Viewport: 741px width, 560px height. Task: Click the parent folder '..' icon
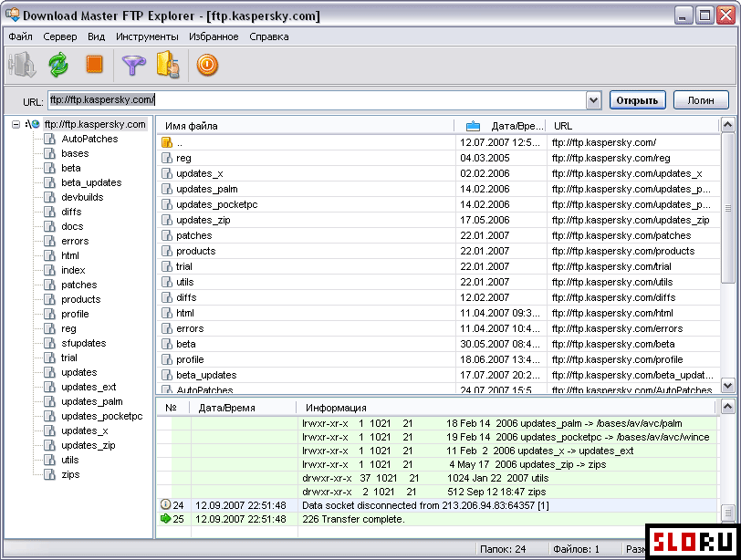pyautogui.click(x=166, y=142)
